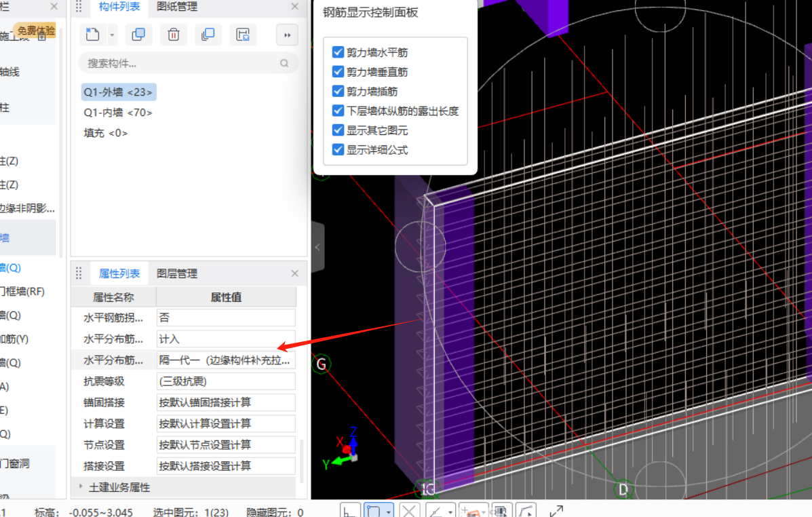
Task: Click the orange plus element icon
Action: coord(471,512)
